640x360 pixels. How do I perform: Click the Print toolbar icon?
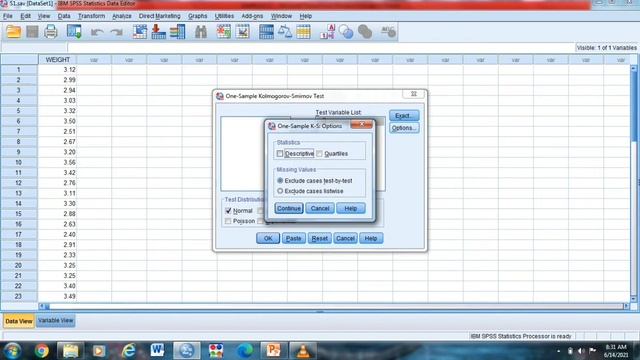click(x=51, y=32)
